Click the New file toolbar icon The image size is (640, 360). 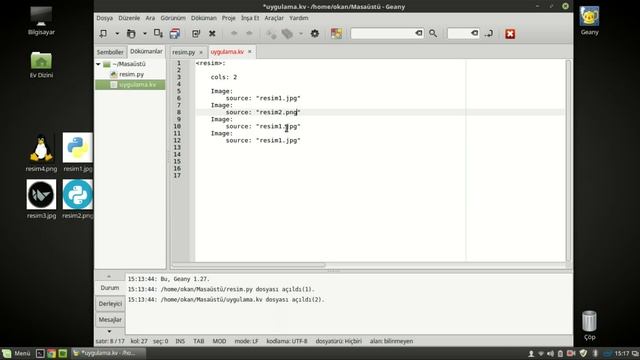pos(103,34)
